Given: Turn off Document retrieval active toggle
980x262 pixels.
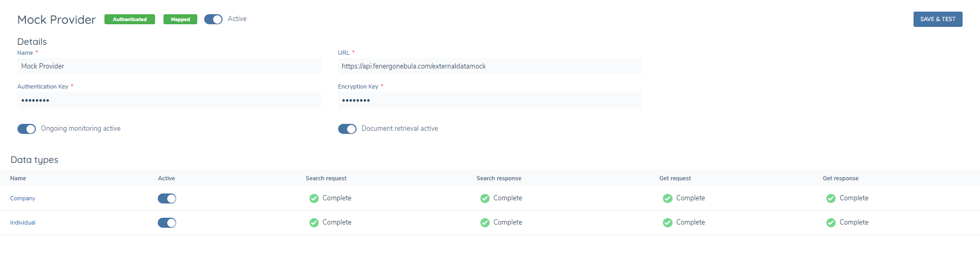Looking at the screenshot, I should tap(347, 129).
